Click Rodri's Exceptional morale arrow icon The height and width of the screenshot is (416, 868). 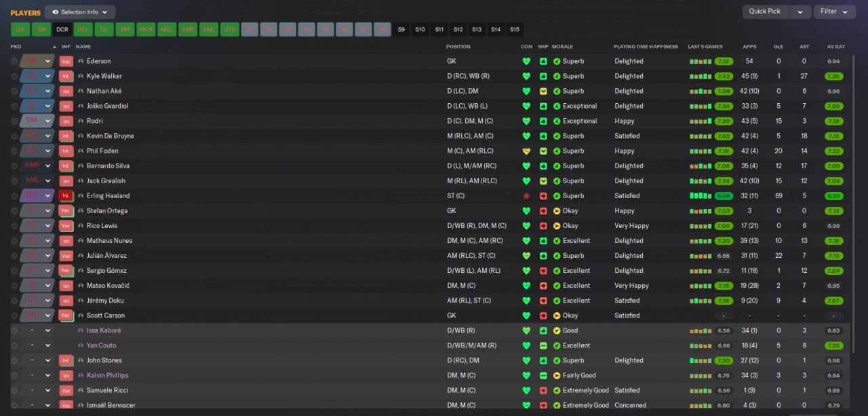(x=557, y=121)
